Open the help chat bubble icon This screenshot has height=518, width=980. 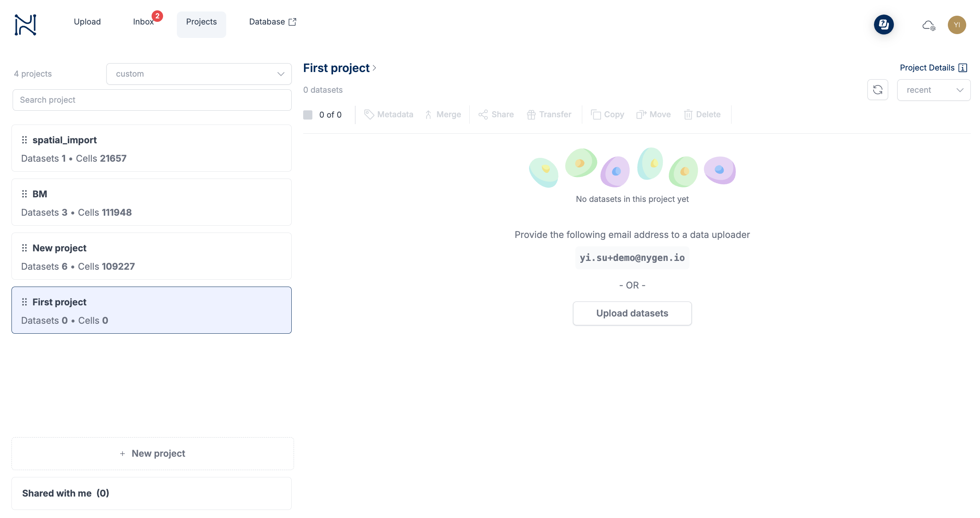pos(884,25)
